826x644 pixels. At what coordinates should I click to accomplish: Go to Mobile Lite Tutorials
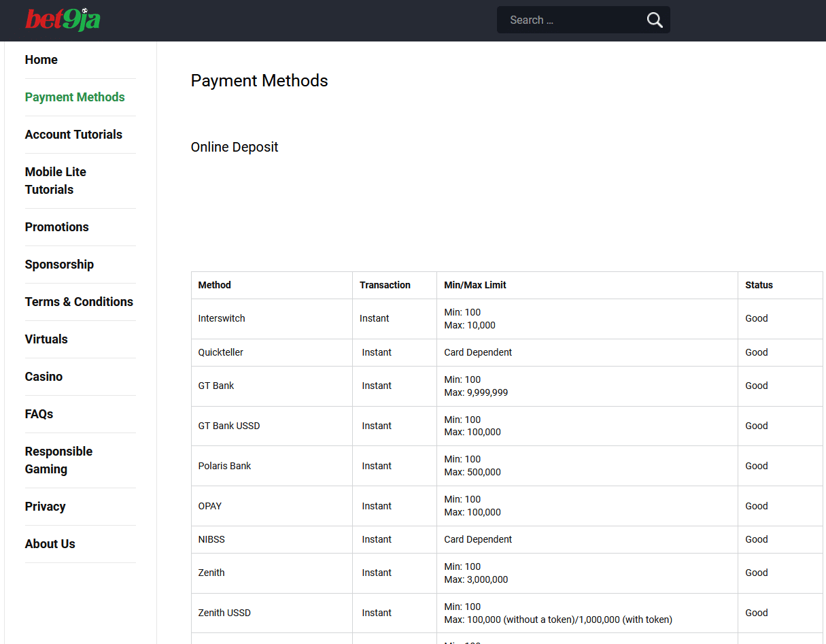[x=56, y=181]
